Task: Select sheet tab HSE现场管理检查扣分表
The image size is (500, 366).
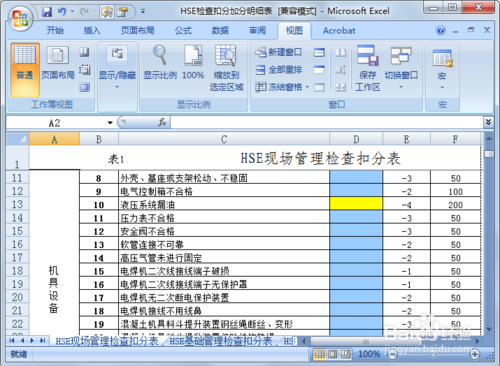Action: tap(107, 341)
